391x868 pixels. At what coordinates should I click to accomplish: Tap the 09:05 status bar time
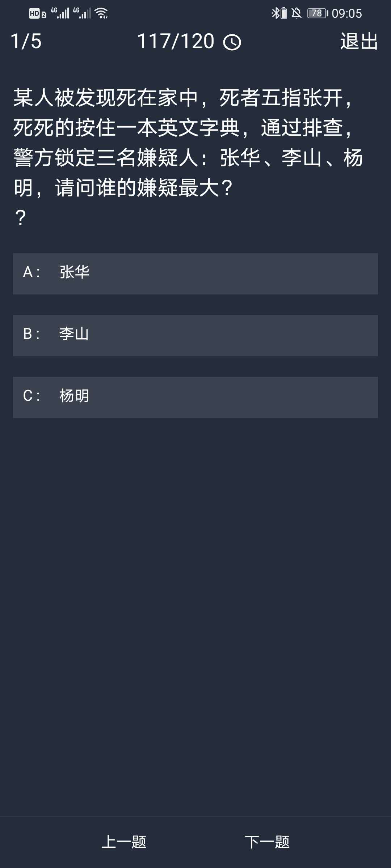tap(346, 13)
